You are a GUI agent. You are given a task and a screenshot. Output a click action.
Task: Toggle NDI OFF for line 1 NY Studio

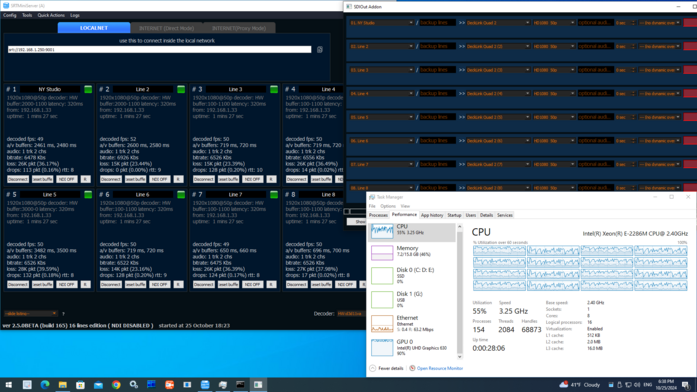(67, 179)
